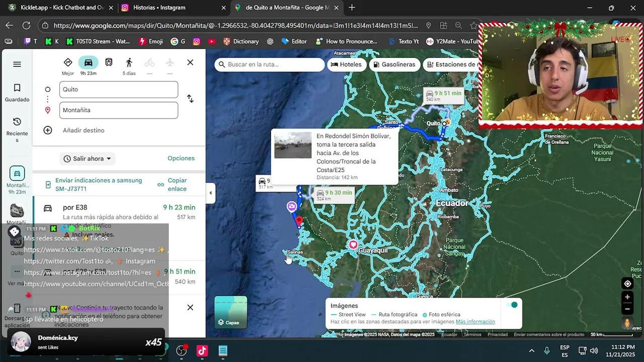The width and height of the screenshot is (644, 362).
Task: Open a new browser tab
Action: [352, 8]
